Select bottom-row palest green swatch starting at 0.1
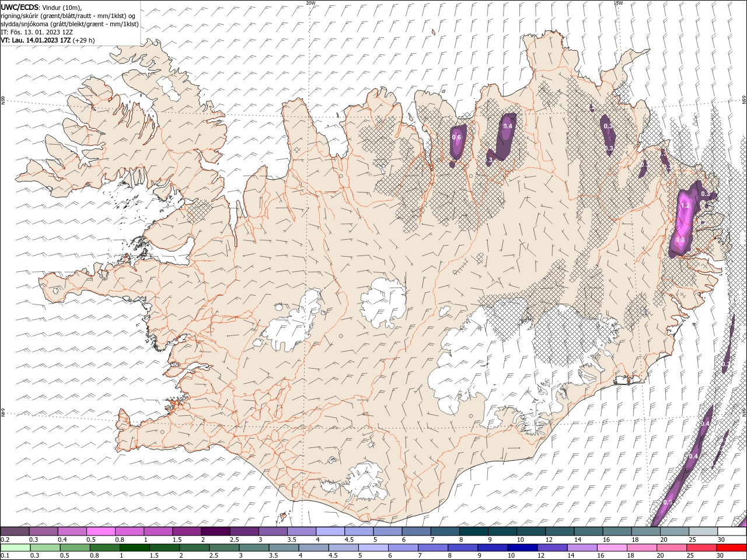Screen dimensions: 747x560 pos(15,548)
